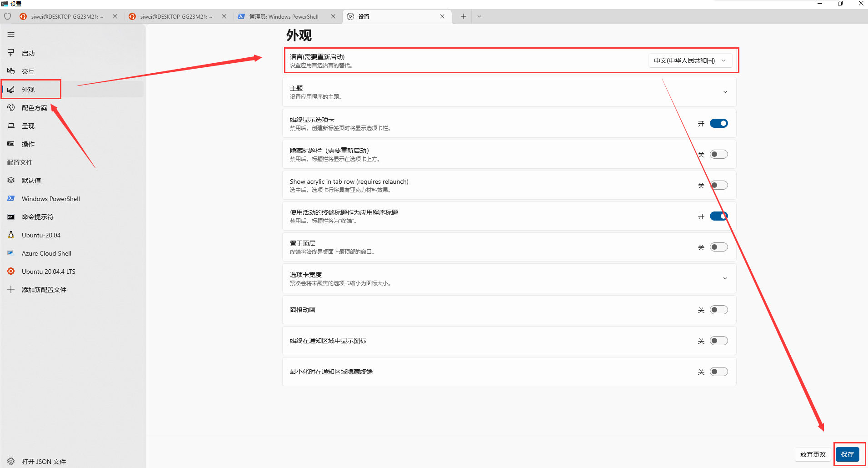Click the Ubuntu 20.04.4 LTS logo icon
The width and height of the screenshot is (868, 468).
click(x=11, y=271)
